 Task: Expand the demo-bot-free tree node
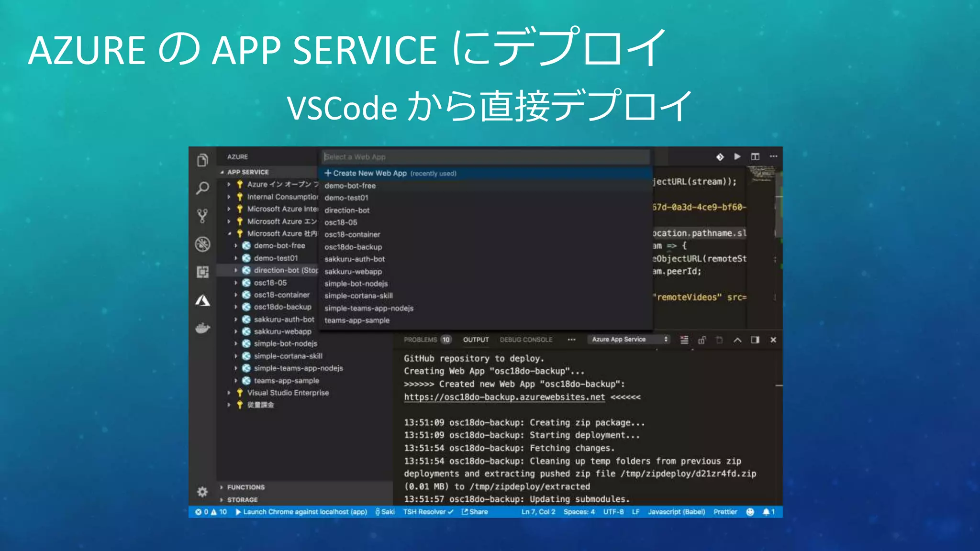(x=236, y=245)
